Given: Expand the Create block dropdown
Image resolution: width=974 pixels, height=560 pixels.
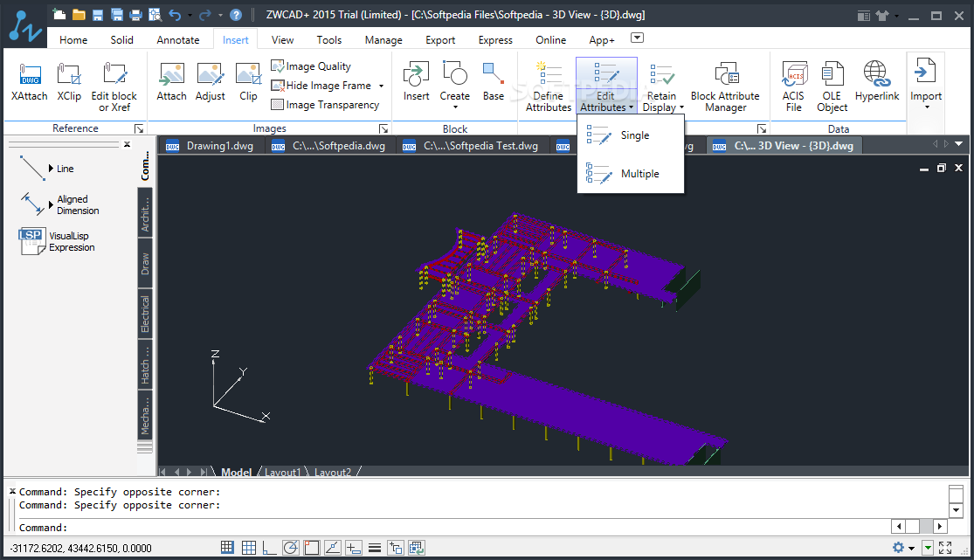Looking at the screenshot, I should 455,107.
